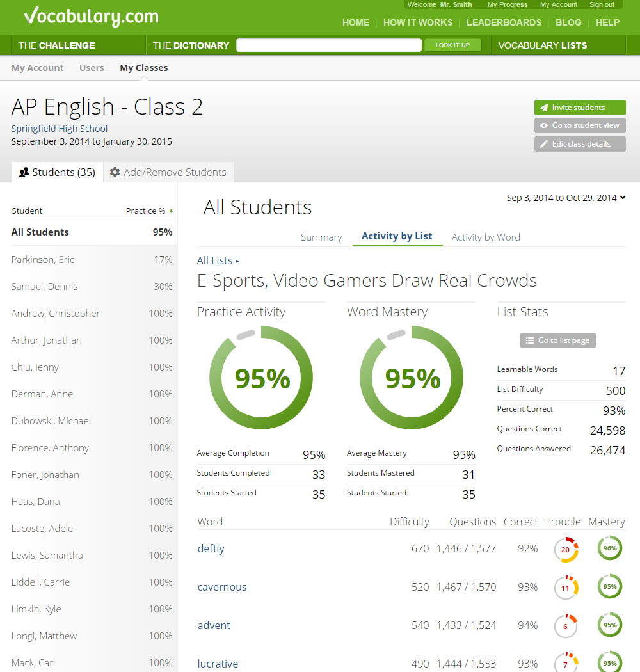640x672 pixels.
Task: Go back to All Lists breadcrumb
Action: (x=214, y=260)
